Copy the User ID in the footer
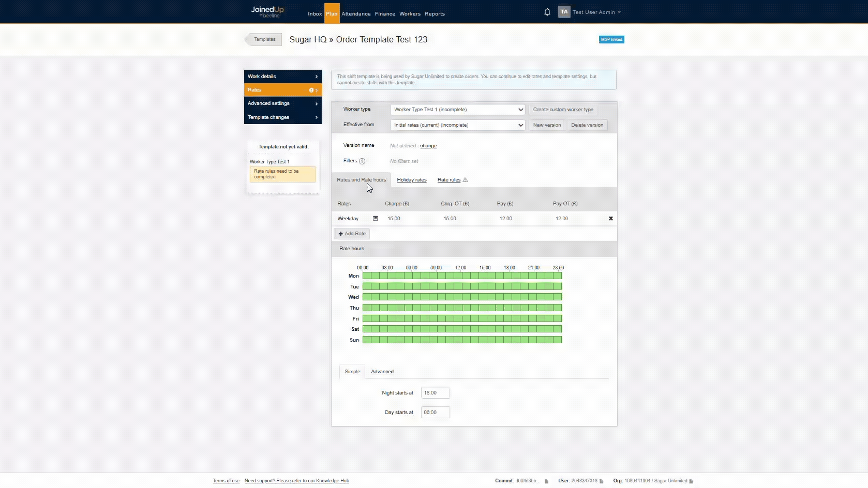 (602, 481)
